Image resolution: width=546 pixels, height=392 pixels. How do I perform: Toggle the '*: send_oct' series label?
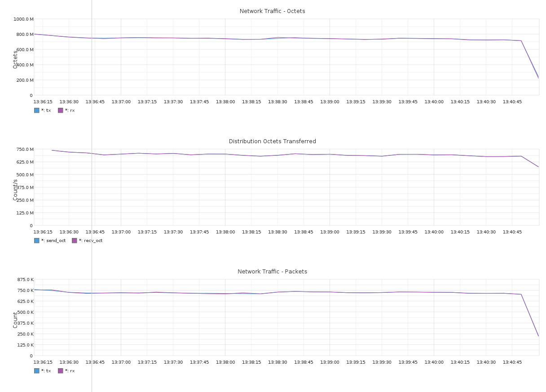click(x=53, y=241)
